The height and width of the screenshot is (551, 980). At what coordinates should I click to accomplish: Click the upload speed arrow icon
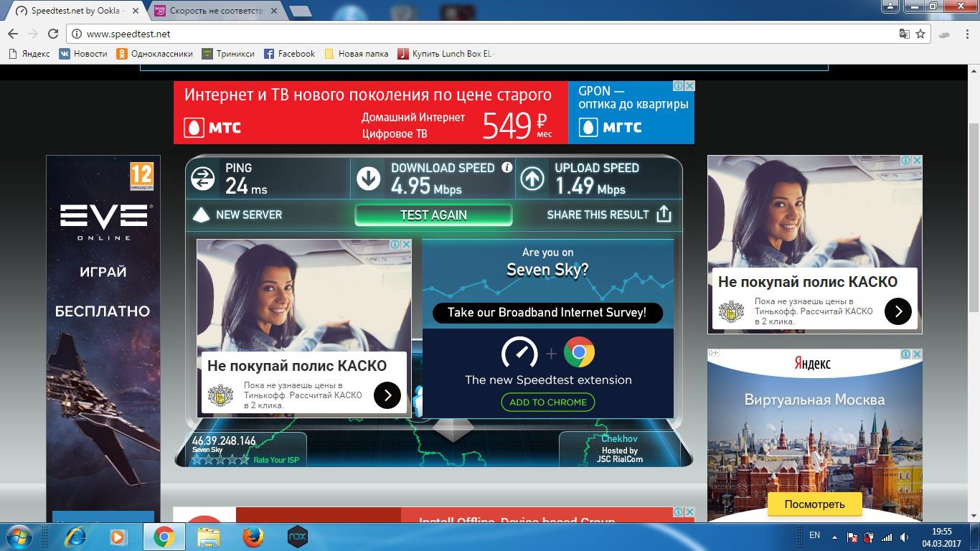click(x=532, y=179)
